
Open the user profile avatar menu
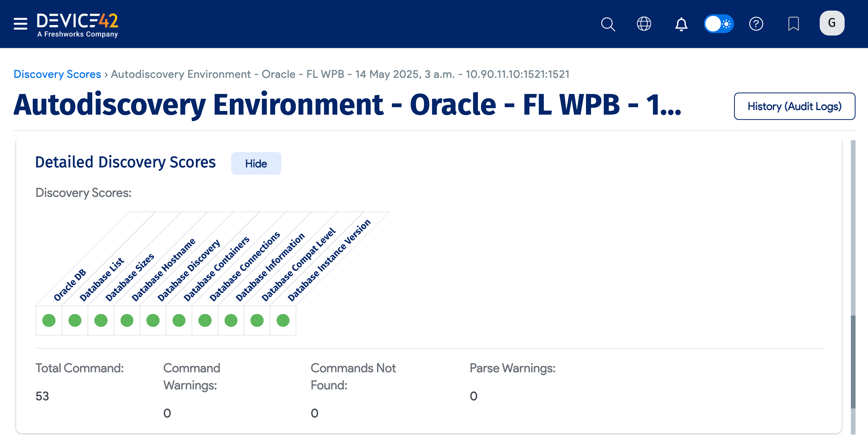click(832, 23)
